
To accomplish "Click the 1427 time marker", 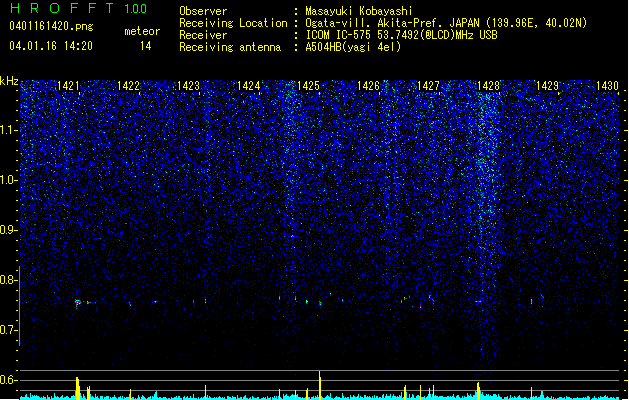I will click(x=428, y=86).
